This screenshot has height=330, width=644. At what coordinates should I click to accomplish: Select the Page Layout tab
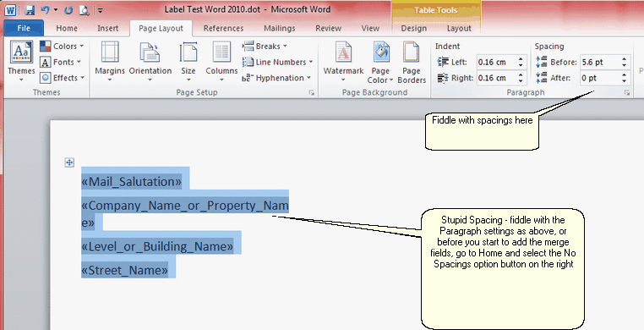pos(161,29)
